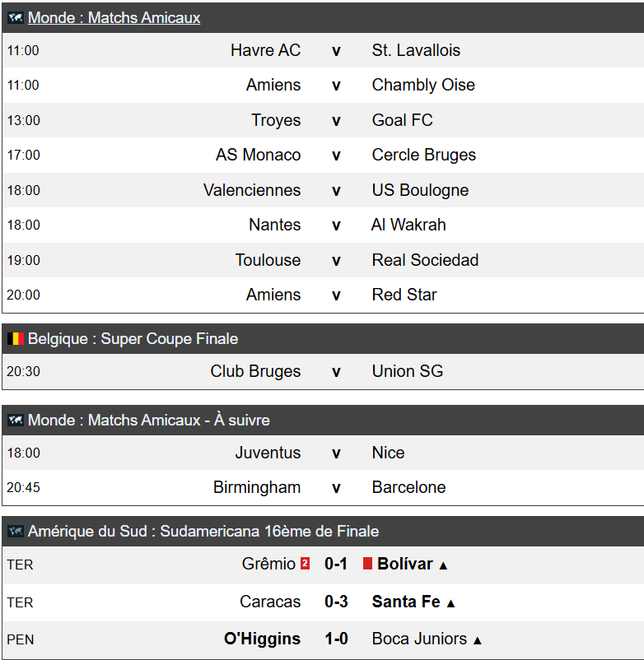644x660 pixels.
Task: Click the arrow beside Bolívar
Action: tap(443, 565)
